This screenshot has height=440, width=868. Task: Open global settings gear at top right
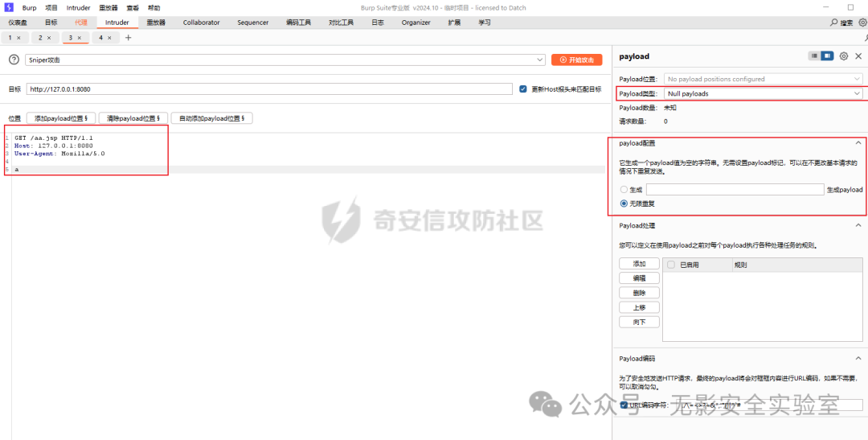(862, 23)
